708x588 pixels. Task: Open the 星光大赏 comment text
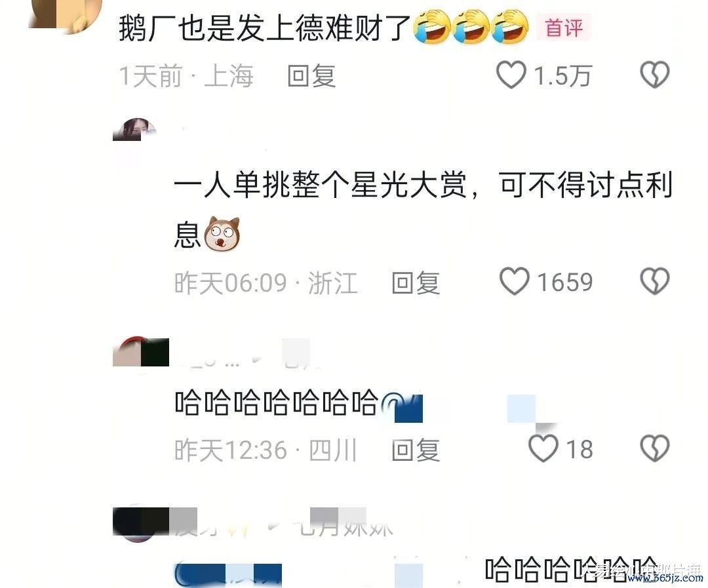(423, 209)
